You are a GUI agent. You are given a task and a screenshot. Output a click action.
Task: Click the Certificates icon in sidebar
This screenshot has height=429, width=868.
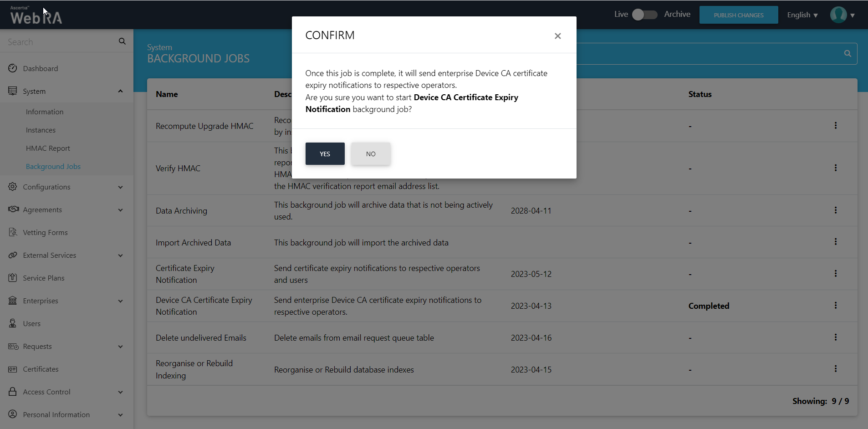pyautogui.click(x=13, y=369)
